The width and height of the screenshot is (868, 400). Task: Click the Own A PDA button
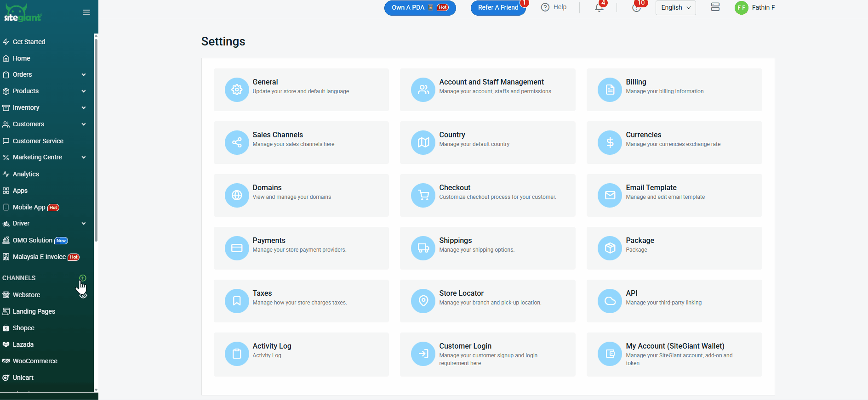[x=420, y=8]
